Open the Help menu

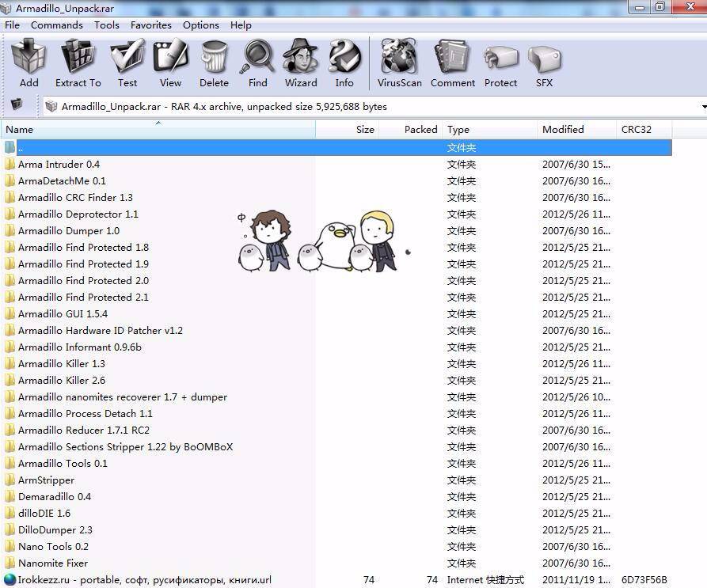pyautogui.click(x=241, y=25)
